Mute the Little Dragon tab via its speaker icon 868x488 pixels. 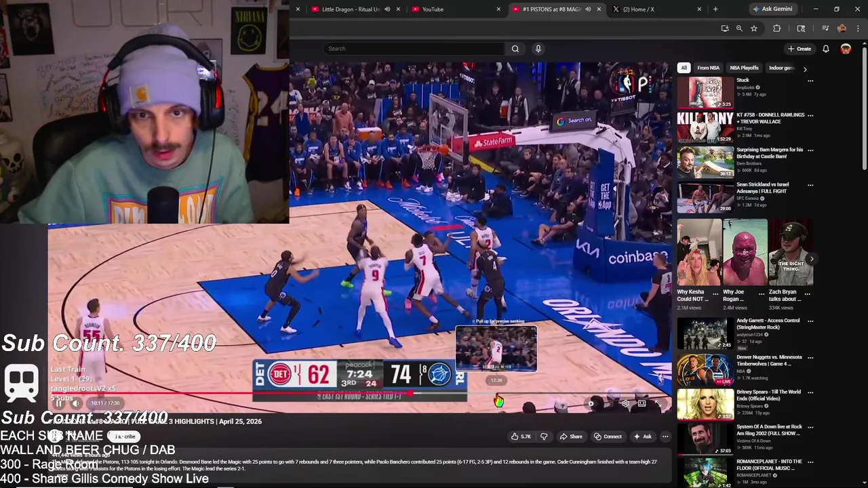(387, 9)
